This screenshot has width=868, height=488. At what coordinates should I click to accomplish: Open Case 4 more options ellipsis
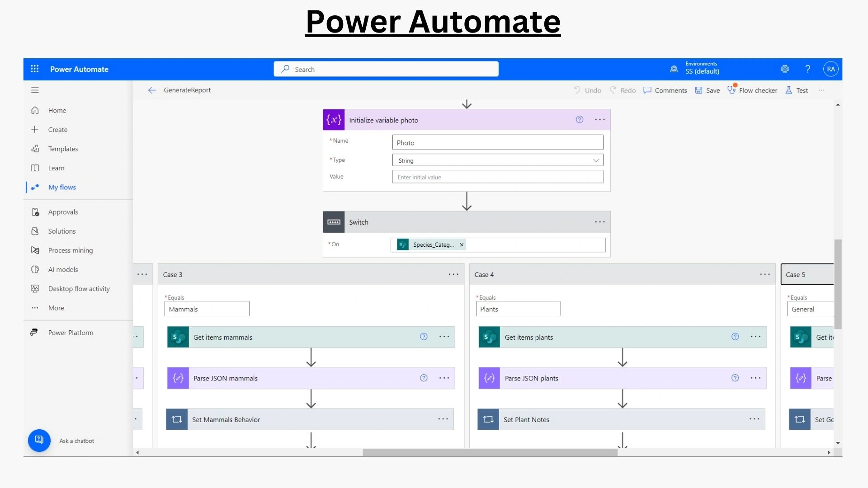(x=765, y=274)
